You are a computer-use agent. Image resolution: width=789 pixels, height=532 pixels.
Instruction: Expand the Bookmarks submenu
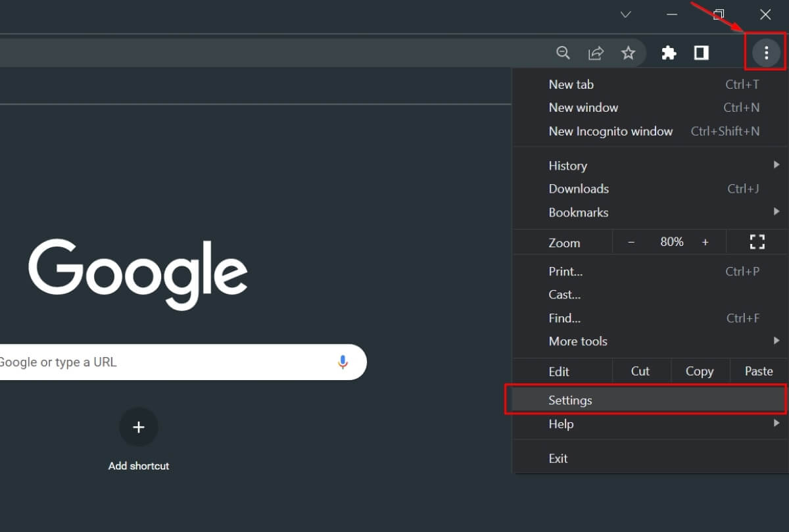[x=579, y=212]
